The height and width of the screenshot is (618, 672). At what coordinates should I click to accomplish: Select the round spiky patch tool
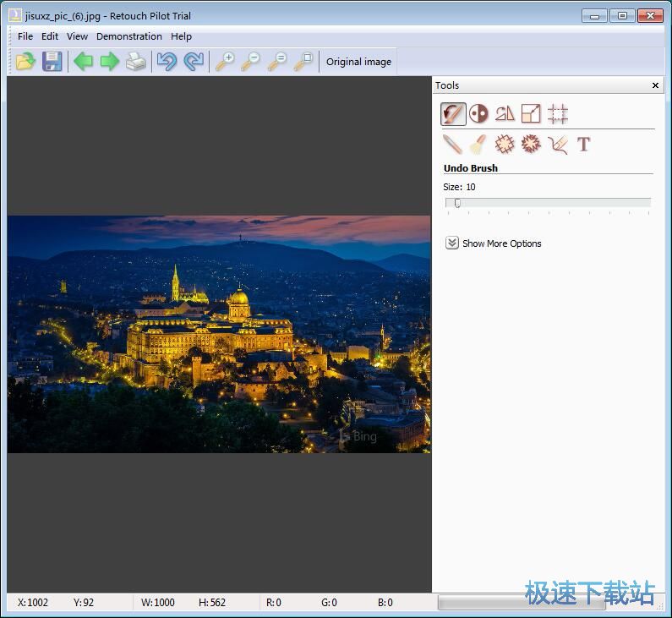pyautogui.click(x=531, y=144)
